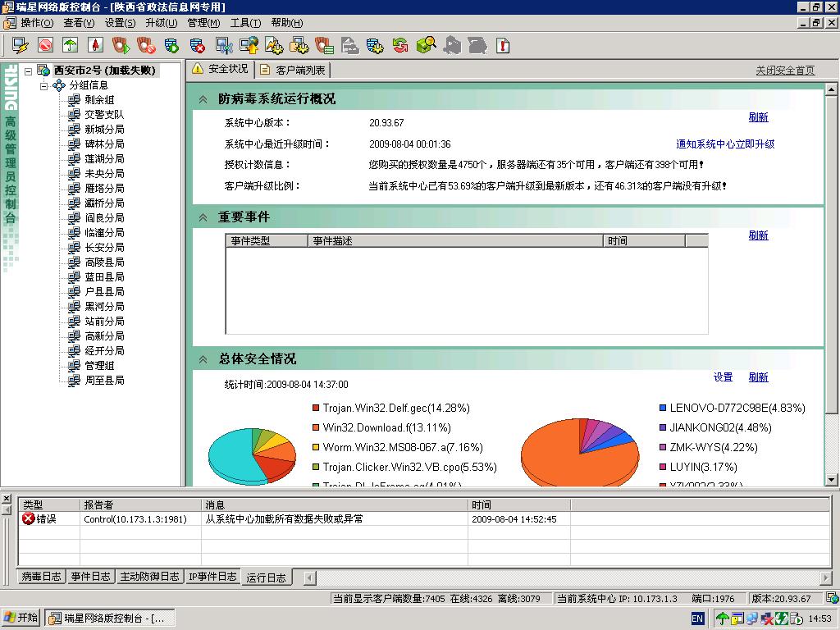Open the 管理(M) menu
Image resolution: width=840 pixels, height=630 pixels.
pos(203,23)
